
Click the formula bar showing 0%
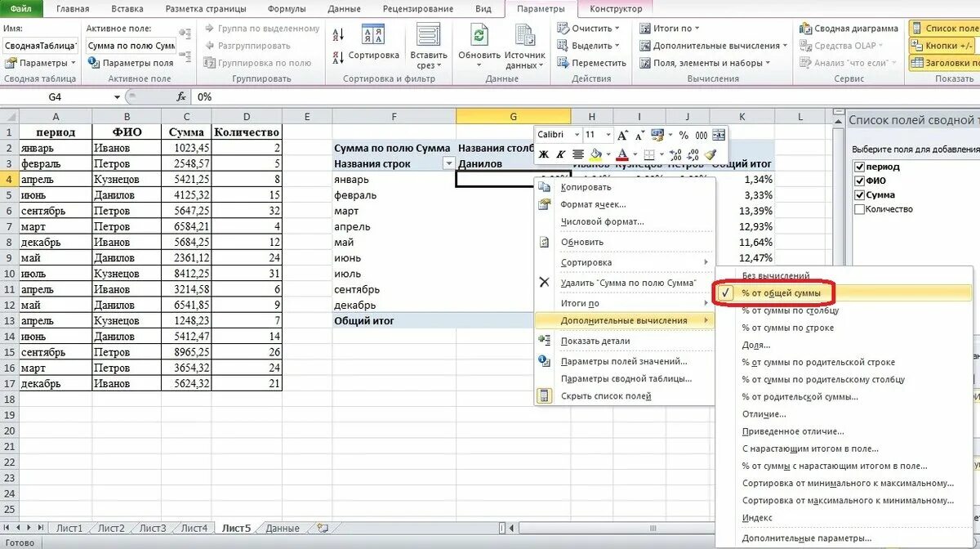[x=584, y=96]
